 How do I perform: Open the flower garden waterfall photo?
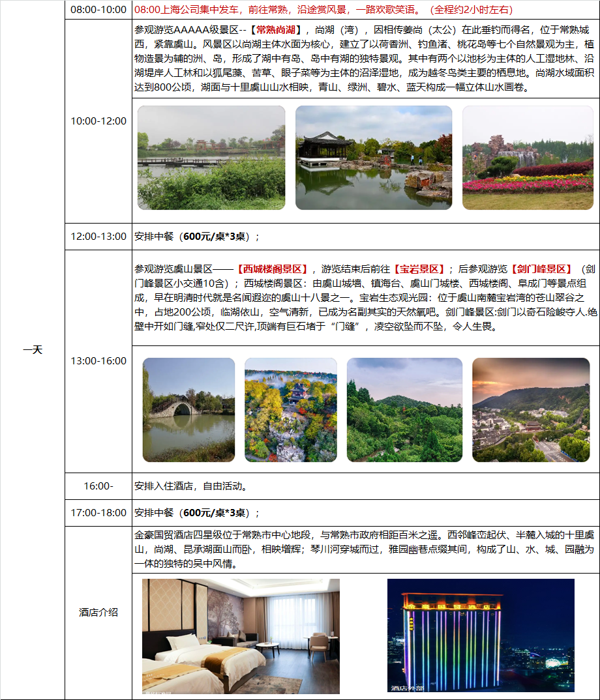[528, 158]
